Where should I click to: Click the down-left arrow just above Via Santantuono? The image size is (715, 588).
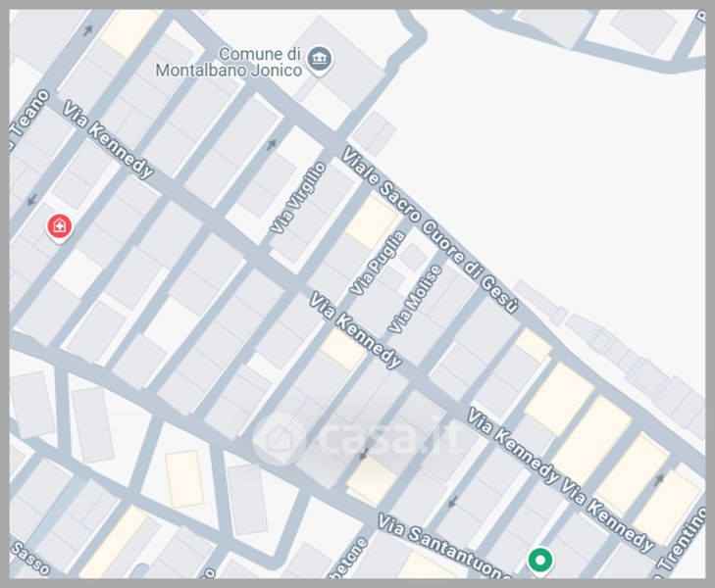(x=452, y=503)
